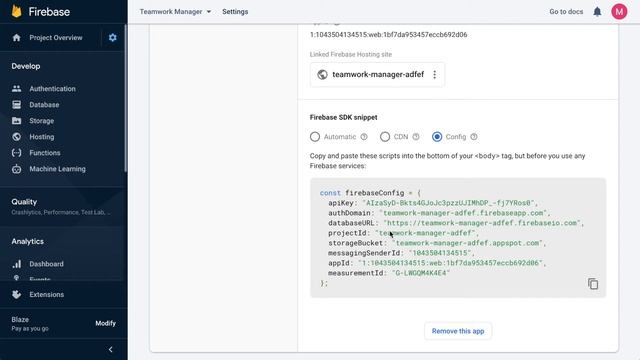Open the Functions section
The image size is (640, 360).
coord(45,153)
